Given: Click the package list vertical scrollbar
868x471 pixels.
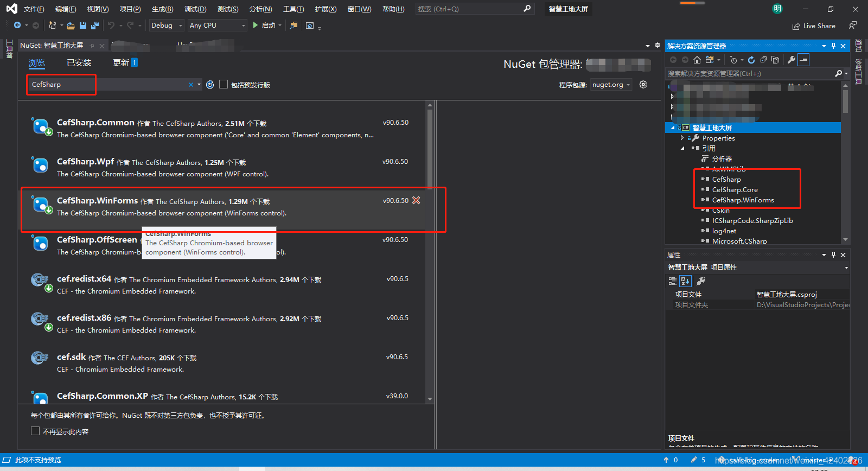Looking at the screenshot, I should pyautogui.click(x=430, y=147).
